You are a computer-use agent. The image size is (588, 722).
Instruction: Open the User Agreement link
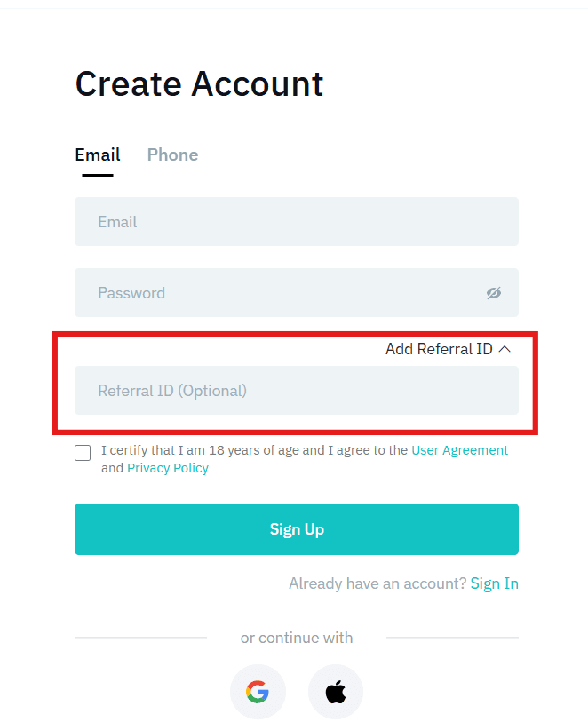(459, 450)
